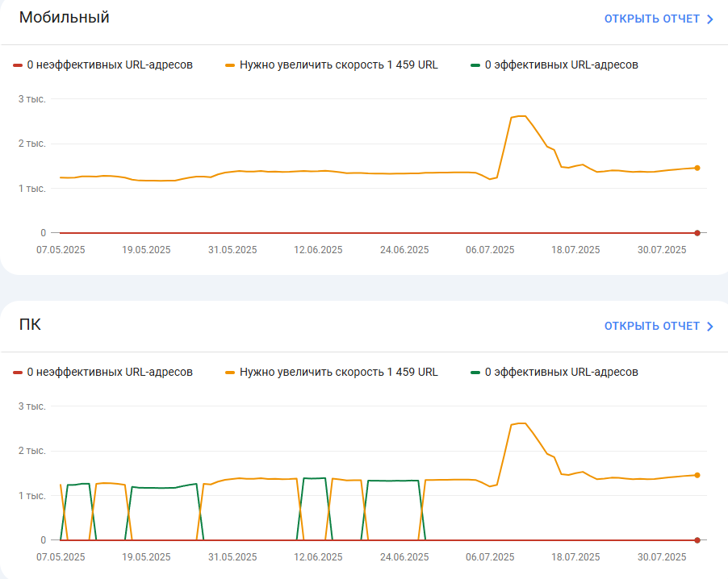
Task: Select '0 неэффективных URL-адресов' in Мобильный legend
Action: (110, 65)
